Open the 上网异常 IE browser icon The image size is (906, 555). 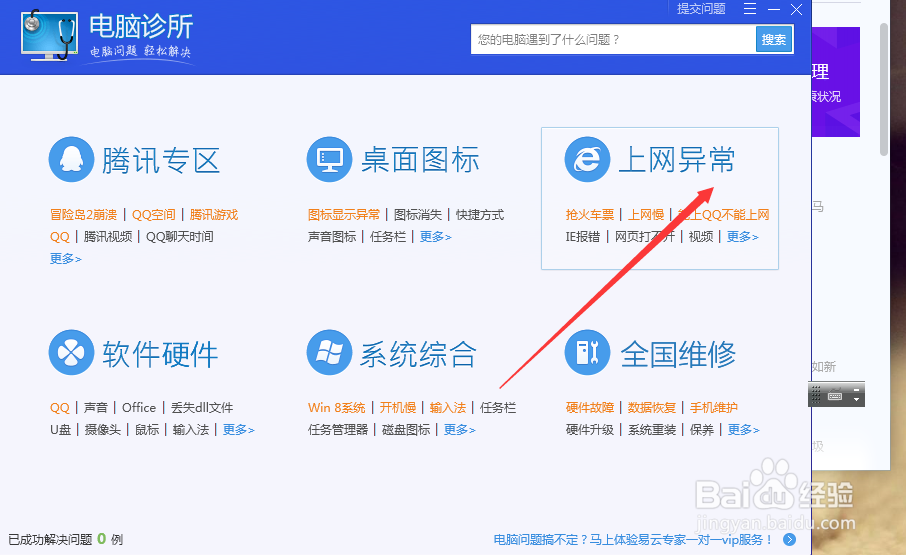588,159
